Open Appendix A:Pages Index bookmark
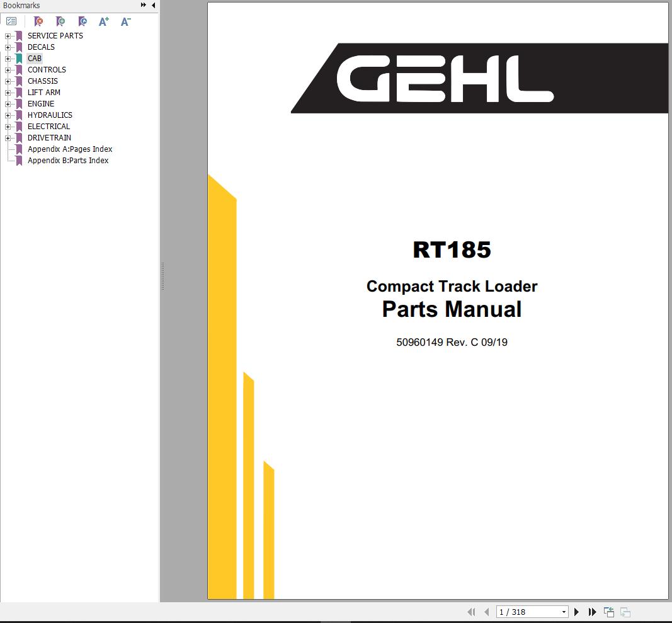 pyautogui.click(x=70, y=149)
